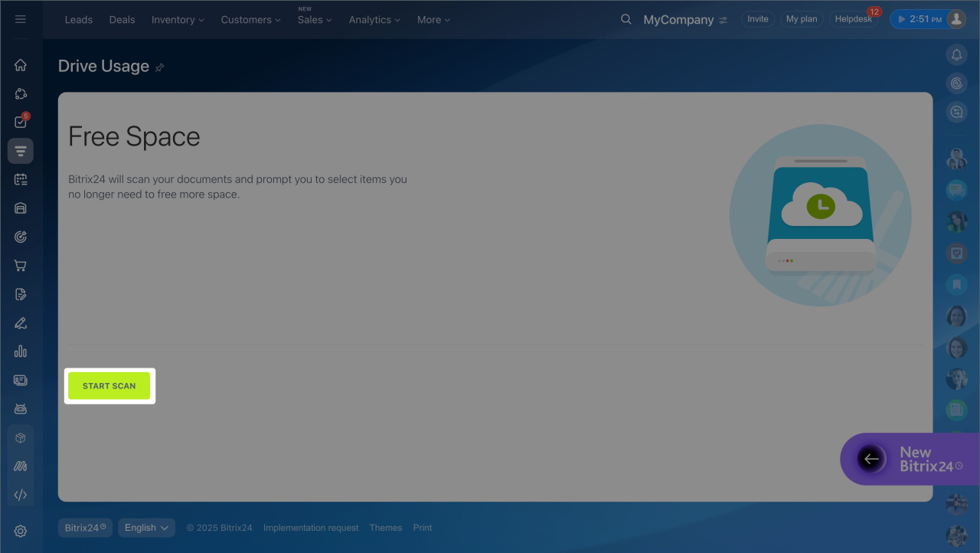Open the Themes link in footer

point(385,528)
